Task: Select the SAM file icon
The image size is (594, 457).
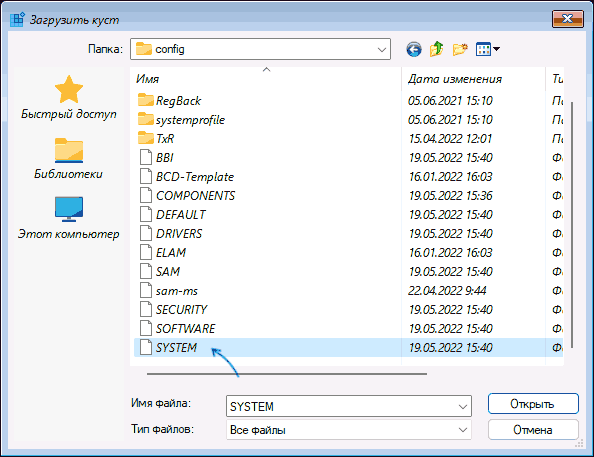Action: click(146, 271)
